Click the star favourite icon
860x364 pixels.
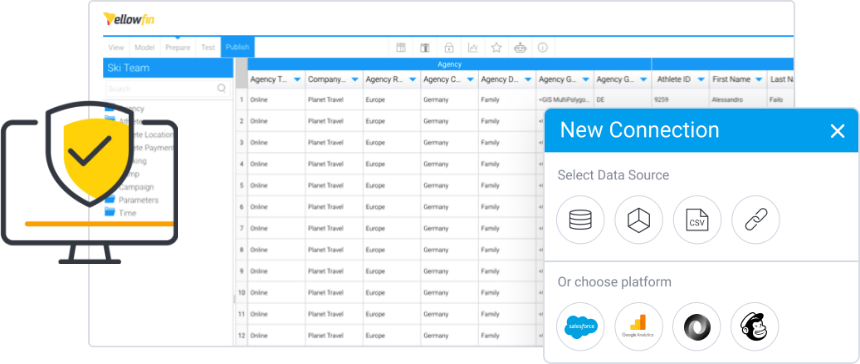[x=496, y=48]
